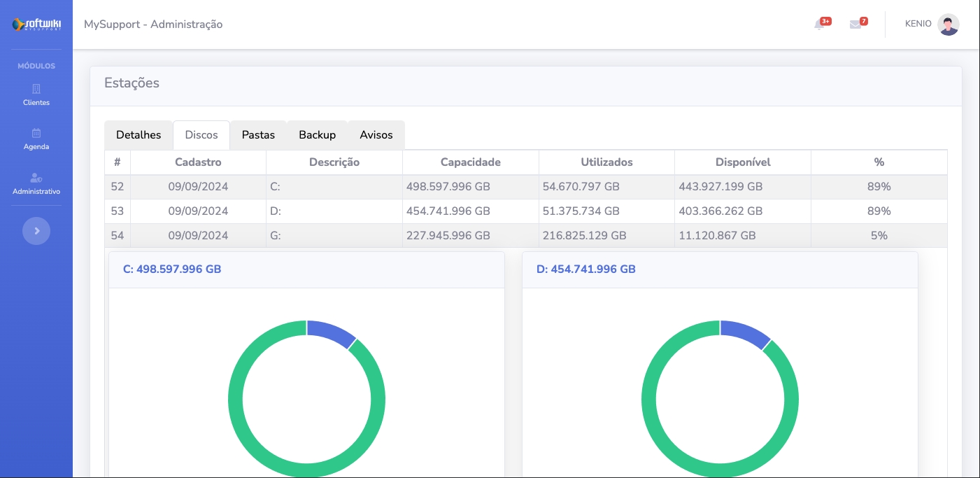
Task: Open the Clientes module icon
Action: (x=36, y=89)
